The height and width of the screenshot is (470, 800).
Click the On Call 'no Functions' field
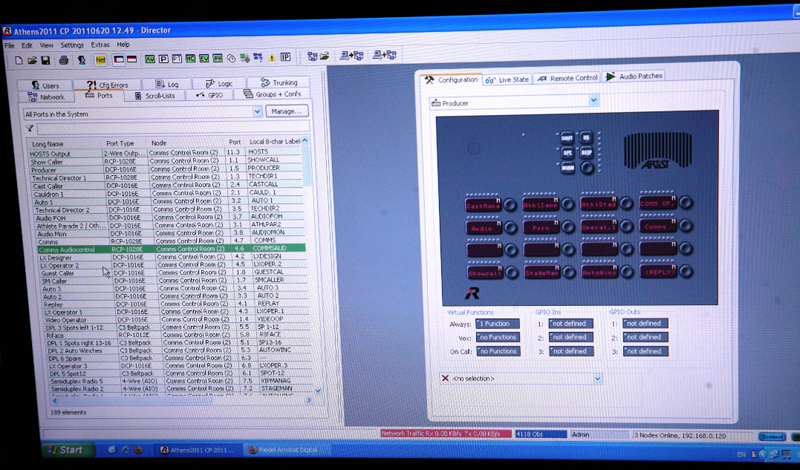[498, 351]
